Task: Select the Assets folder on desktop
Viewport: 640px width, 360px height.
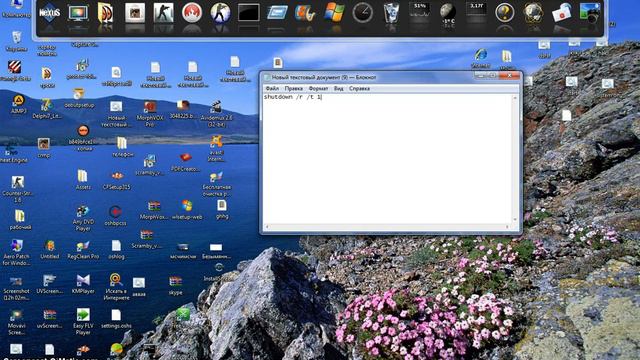Action: tap(83, 180)
